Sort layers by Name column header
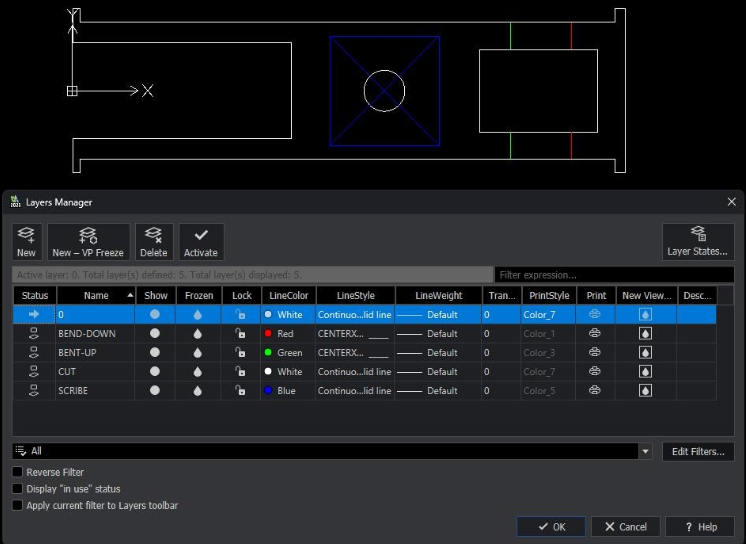 [x=96, y=296]
